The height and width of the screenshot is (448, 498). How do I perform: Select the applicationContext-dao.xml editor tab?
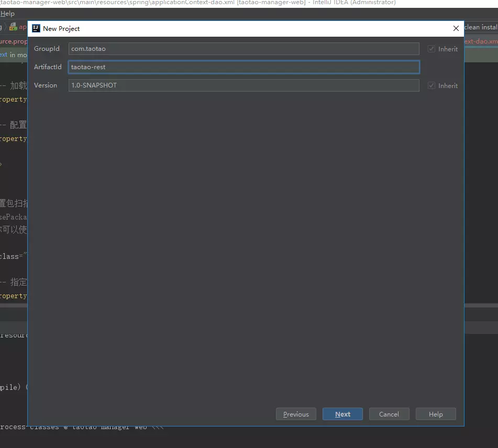pos(481,41)
